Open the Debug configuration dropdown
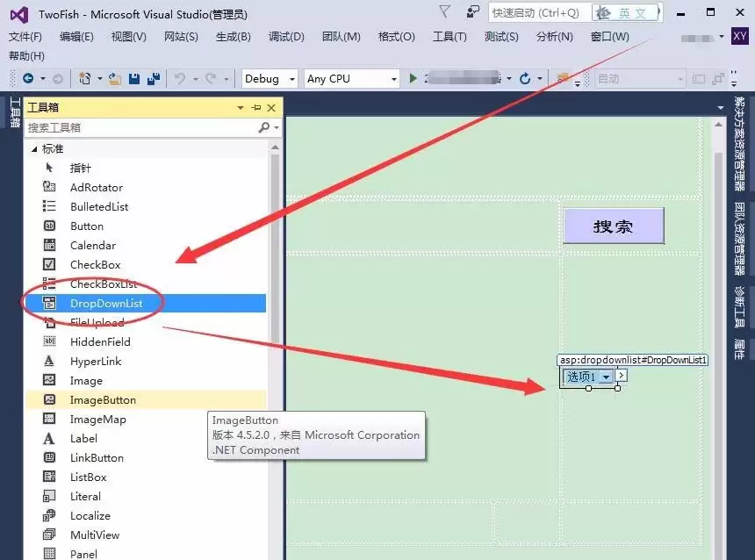The height and width of the screenshot is (560, 755). coord(269,78)
